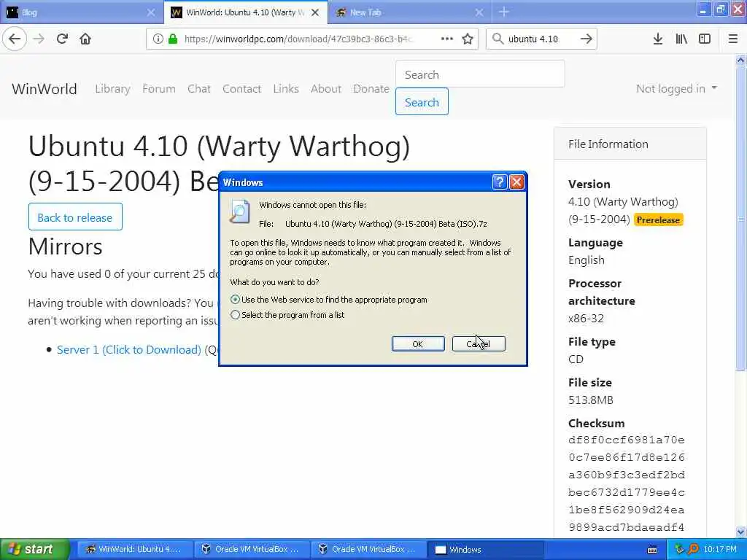The height and width of the screenshot is (560, 747).
Task: Close the WinWorld Ubuntu tab
Action: 315,12
